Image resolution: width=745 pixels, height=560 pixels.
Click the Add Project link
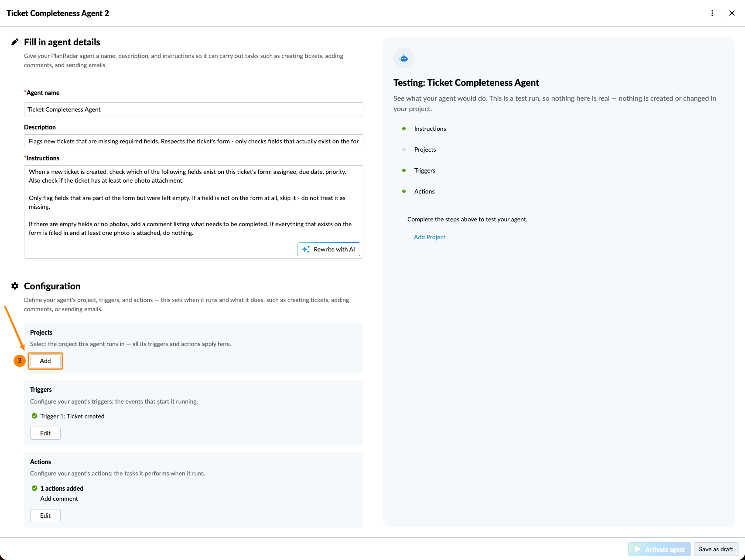[x=430, y=237]
